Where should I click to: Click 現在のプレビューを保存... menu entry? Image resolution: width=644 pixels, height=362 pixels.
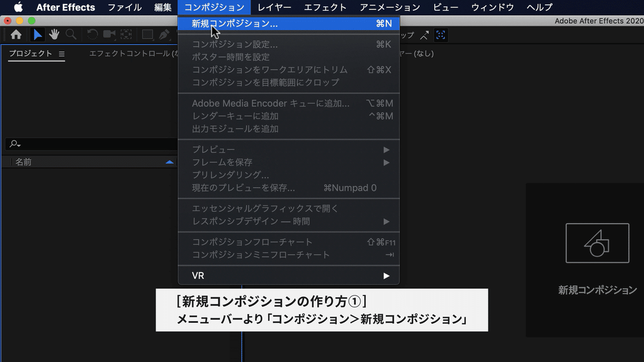pyautogui.click(x=289, y=188)
